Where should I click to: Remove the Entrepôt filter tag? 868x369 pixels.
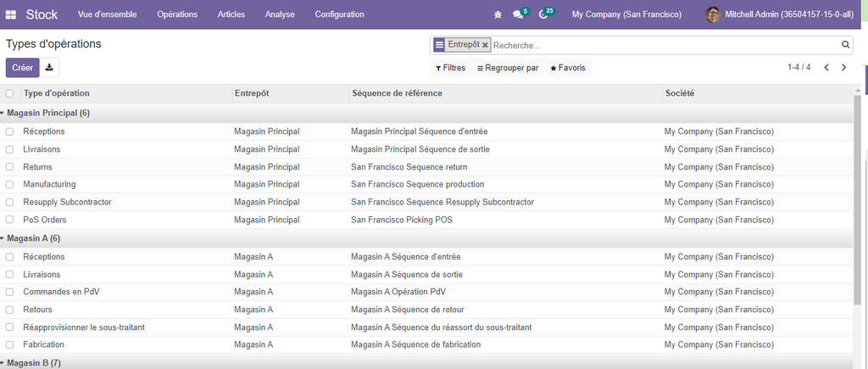tap(486, 45)
